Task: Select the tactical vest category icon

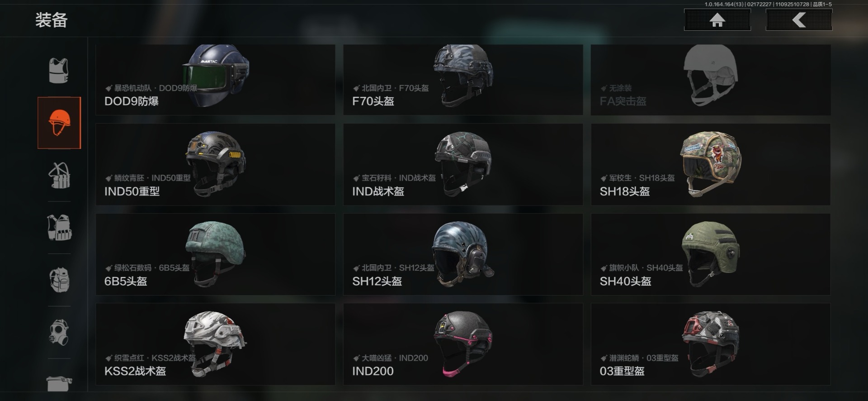Action: pos(59,228)
